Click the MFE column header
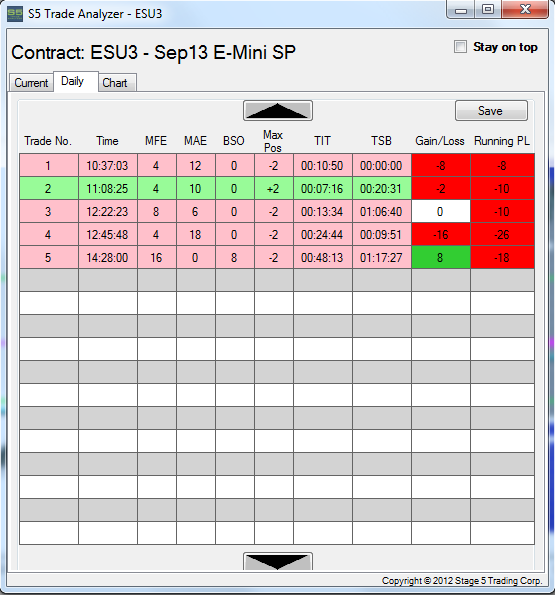Viewport: 555px width, 597px height. 156,141
